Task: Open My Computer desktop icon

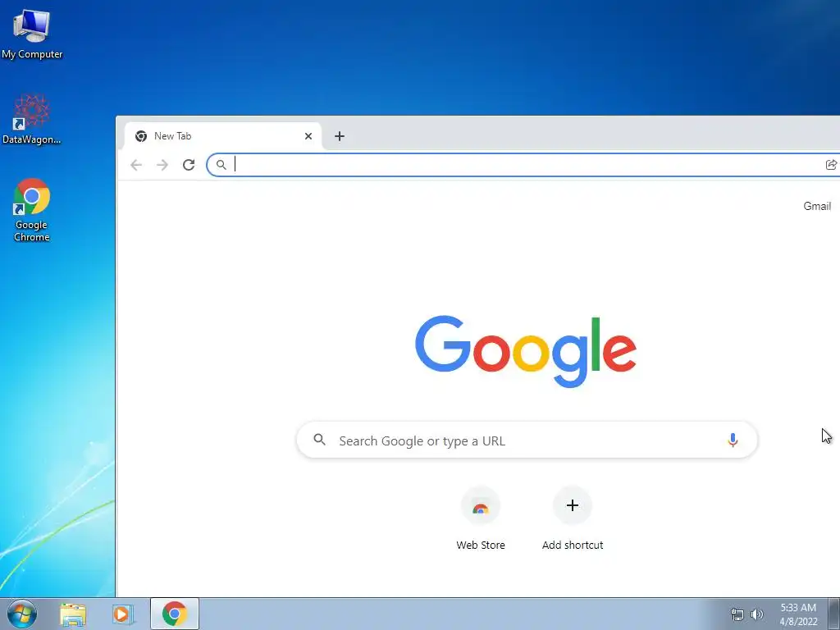Action: 32,34
